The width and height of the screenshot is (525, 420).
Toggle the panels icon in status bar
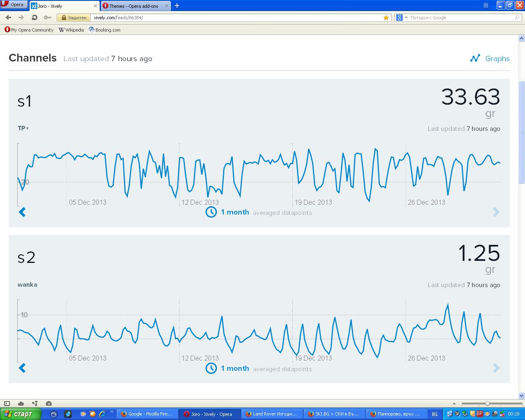click(x=7, y=404)
